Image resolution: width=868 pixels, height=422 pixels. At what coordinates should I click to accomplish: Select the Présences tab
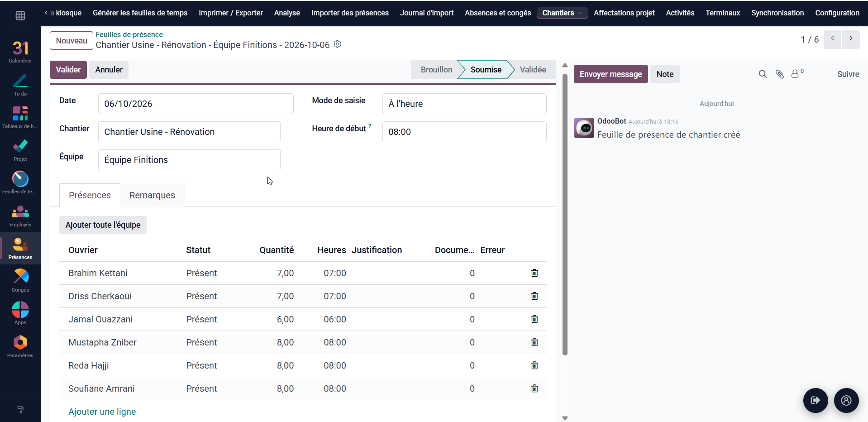point(90,195)
